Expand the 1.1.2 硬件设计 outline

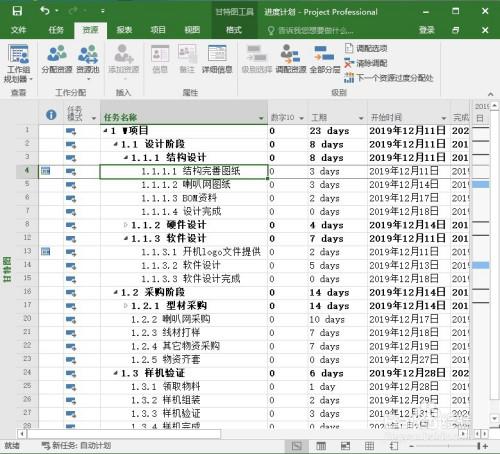pyautogui.click(x=126, y=225)
